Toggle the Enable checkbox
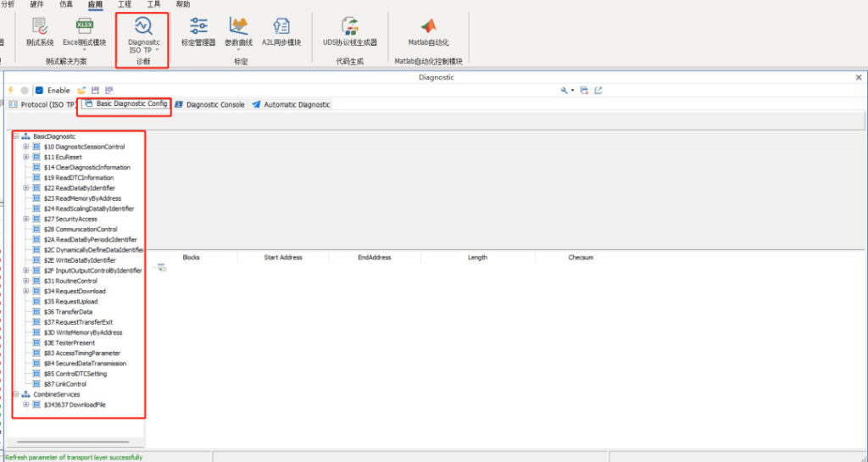The width and height of the screenshot is (868, 462). tap(39, 90)
